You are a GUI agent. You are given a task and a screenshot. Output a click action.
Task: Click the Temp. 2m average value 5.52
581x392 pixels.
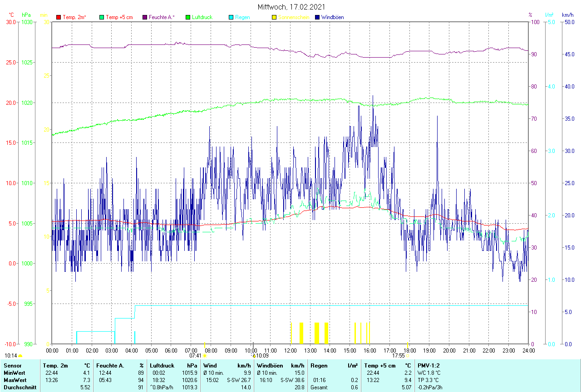[x=85, y=387]
